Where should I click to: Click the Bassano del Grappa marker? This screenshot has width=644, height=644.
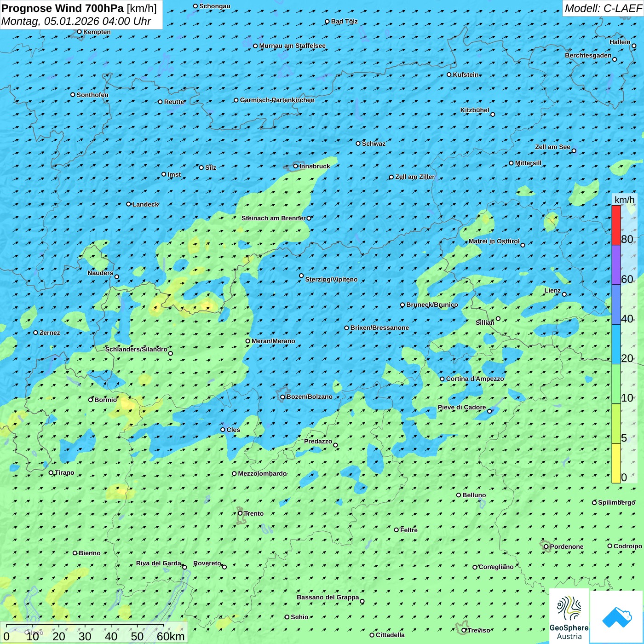[362, 601]
